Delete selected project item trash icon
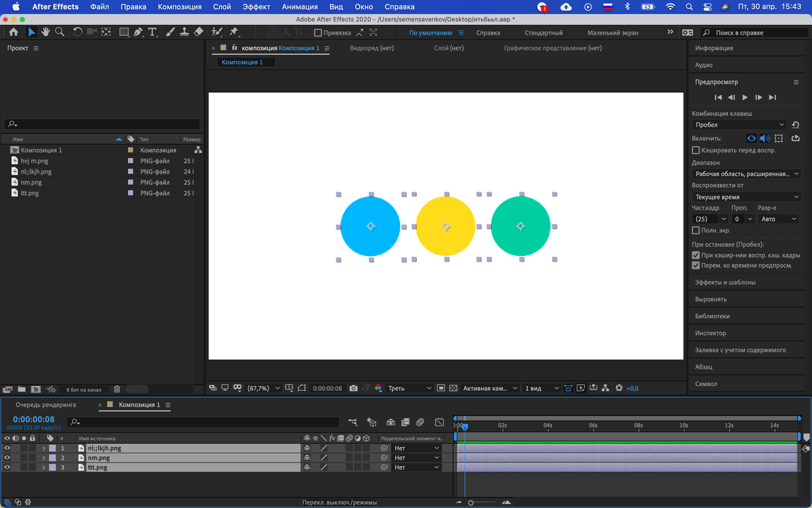 click(117, 389)
